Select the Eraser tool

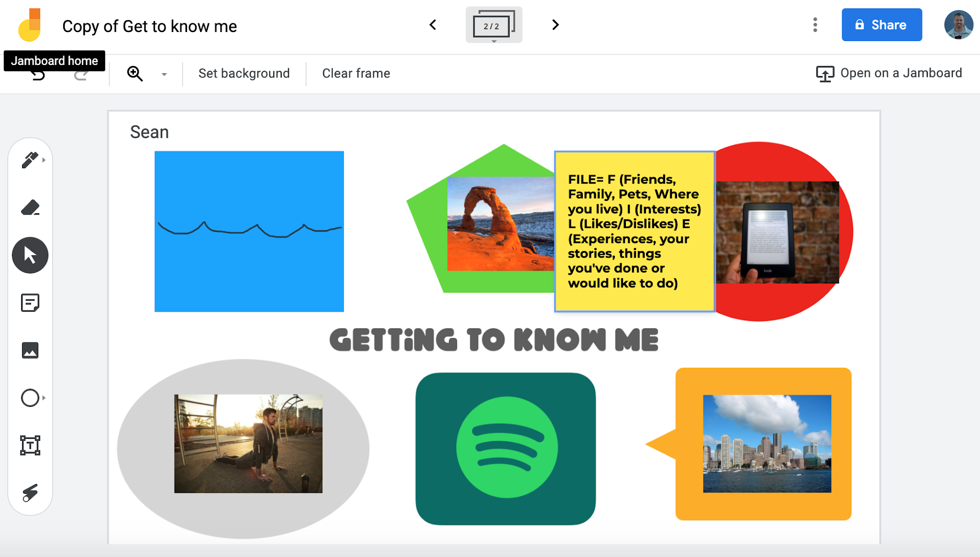point(30,208)
